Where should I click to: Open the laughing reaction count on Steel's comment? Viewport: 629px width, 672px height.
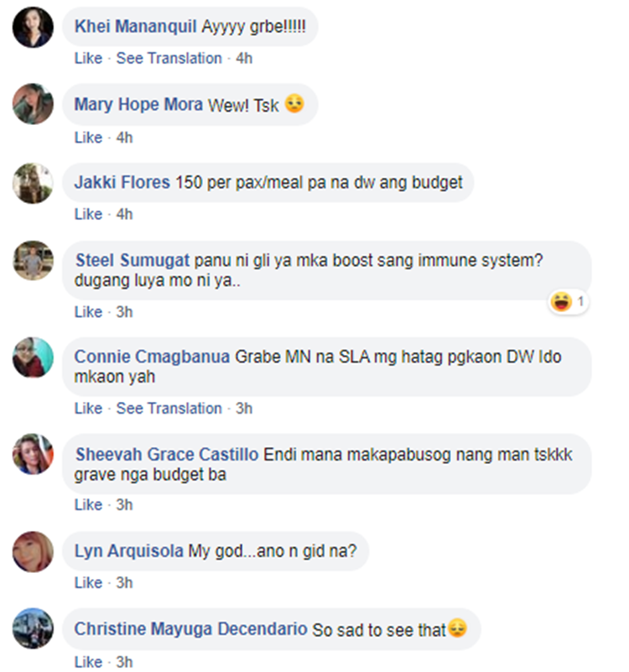pyautogui.click(x=568, y=302)
